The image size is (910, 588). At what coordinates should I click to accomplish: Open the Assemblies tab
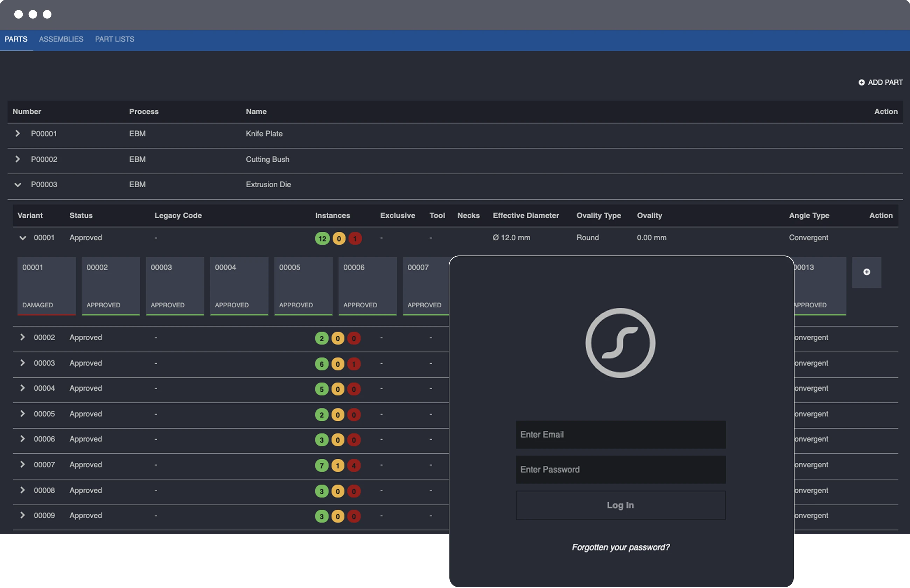[61, 39]
